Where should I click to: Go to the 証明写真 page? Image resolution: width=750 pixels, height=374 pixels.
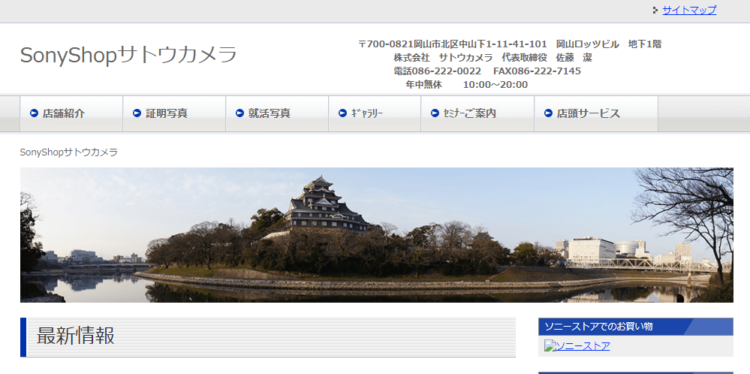(174, 113)
